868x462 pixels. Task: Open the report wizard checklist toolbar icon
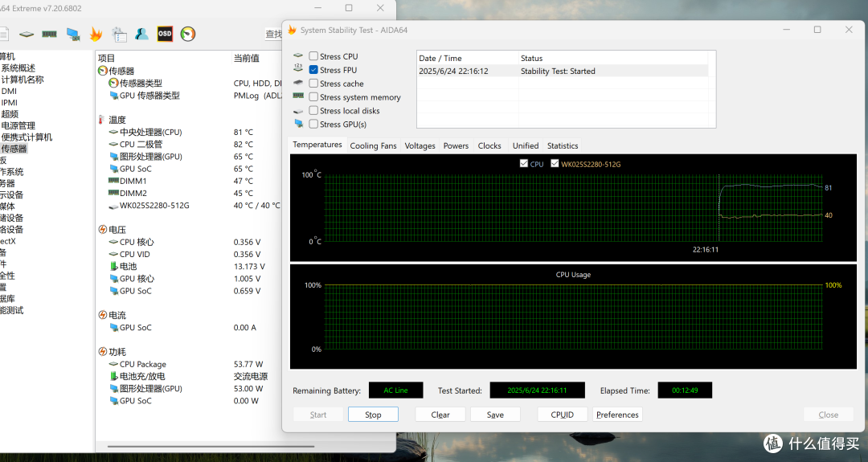pyautogui.click(x=119, y=35)
